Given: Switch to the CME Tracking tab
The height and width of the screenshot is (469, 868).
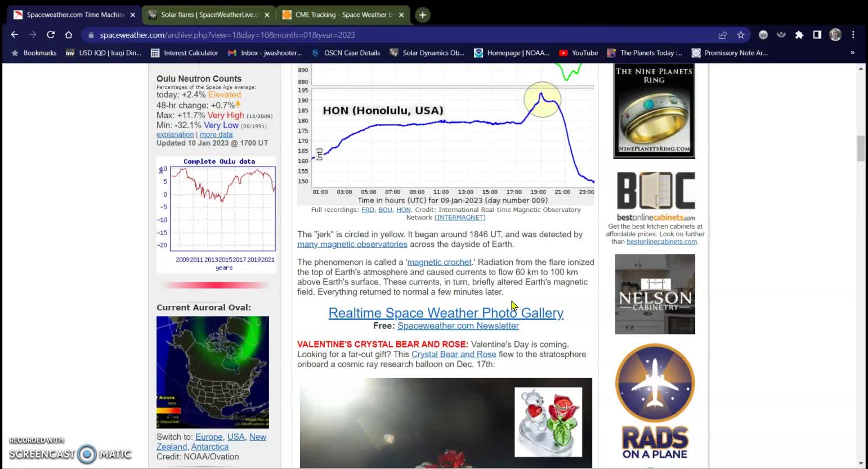Looking at the screenshot, I should pos(343,15).
